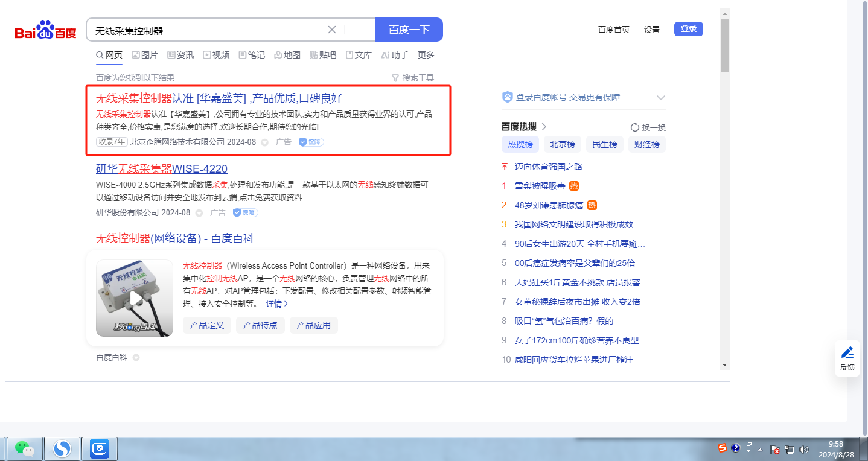868x461 pixels.
Task: Open Sogou browser from the taskbar
Action: (x=62, y=448)
